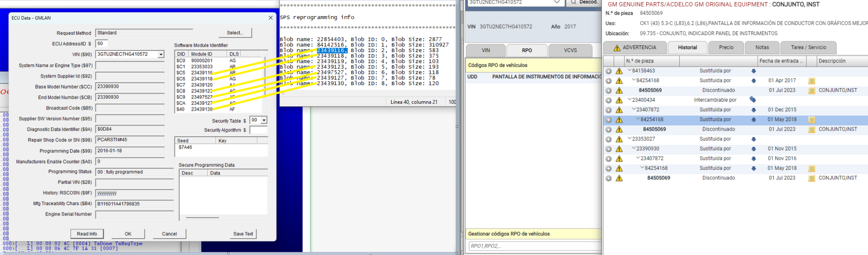The image size is (868, 255).
Task: Click the plus icon on the 84158463 row
Action: 608,71
